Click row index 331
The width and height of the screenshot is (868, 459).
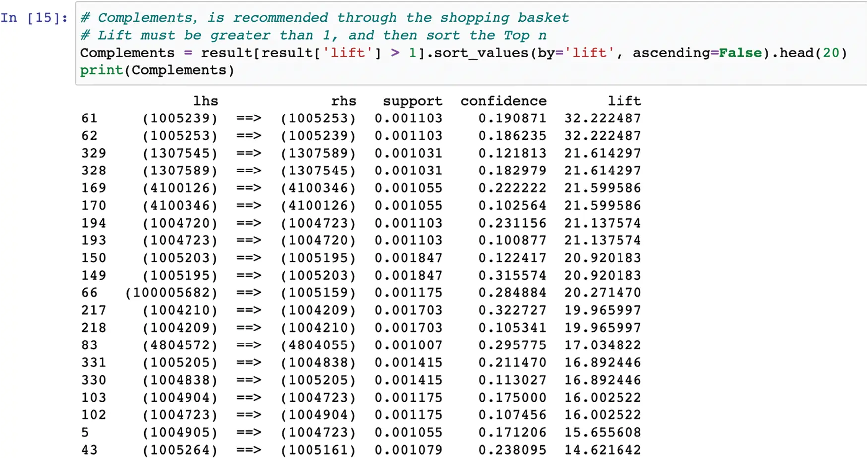pos(94,363)
